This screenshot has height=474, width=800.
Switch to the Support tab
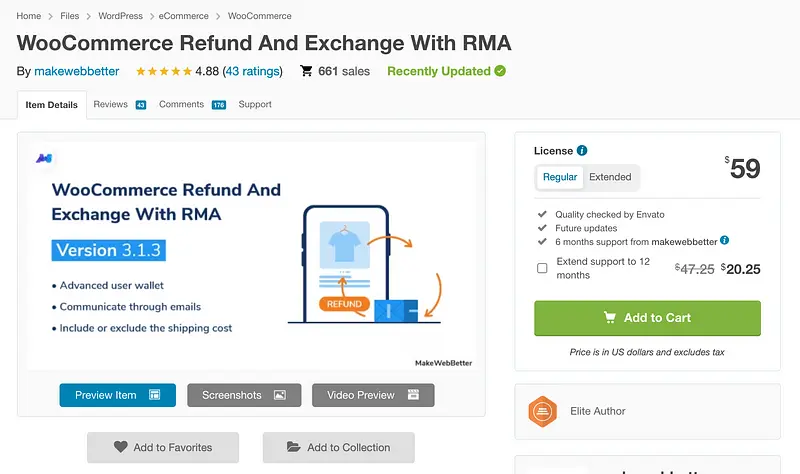pyautogui.click(x=255, y=104)
